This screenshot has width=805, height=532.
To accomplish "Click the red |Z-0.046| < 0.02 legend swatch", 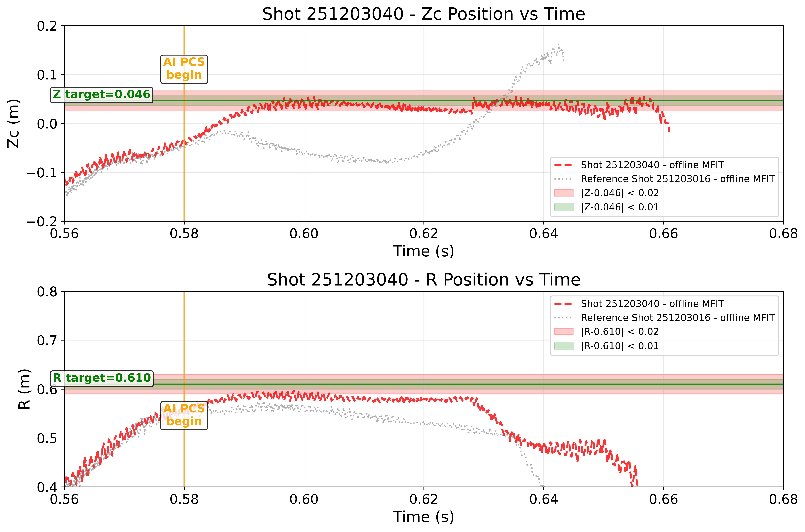I will point(564,193).
